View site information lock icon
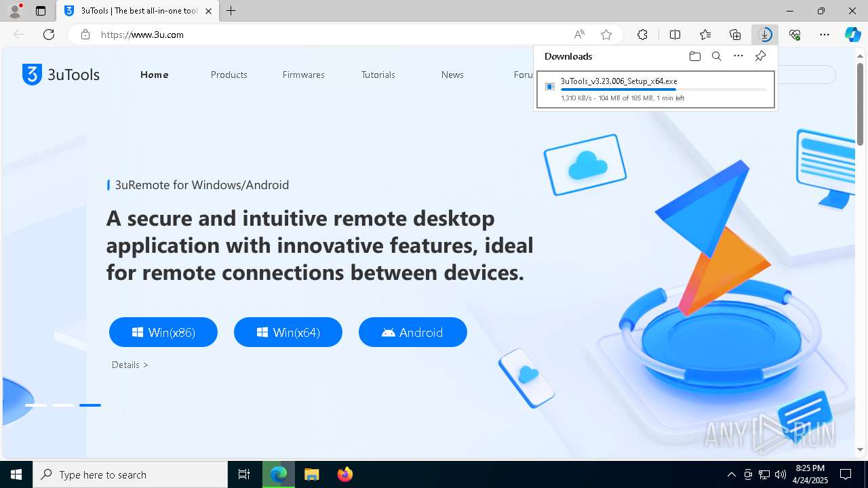 (85, 35)
